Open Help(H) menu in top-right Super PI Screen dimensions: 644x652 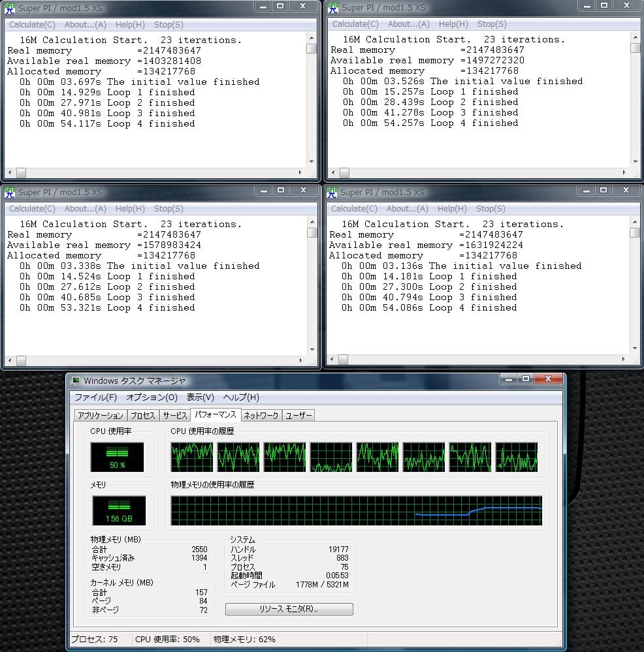tap(453, 23)
